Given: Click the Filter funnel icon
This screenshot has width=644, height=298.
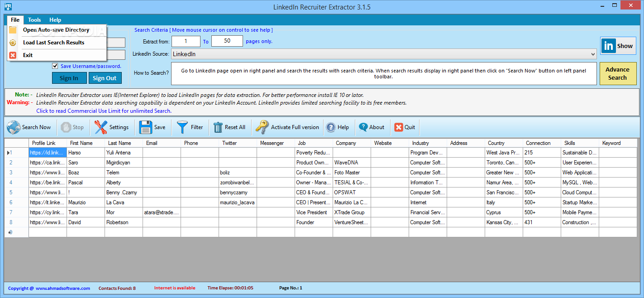Looking at the screenshot, I should point(182,127).
